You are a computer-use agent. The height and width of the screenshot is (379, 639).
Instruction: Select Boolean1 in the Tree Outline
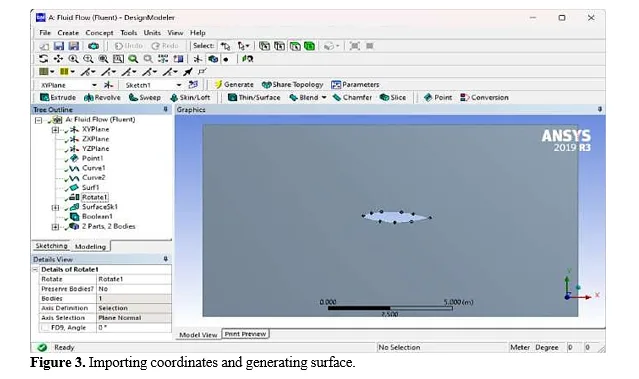point(97,217)
